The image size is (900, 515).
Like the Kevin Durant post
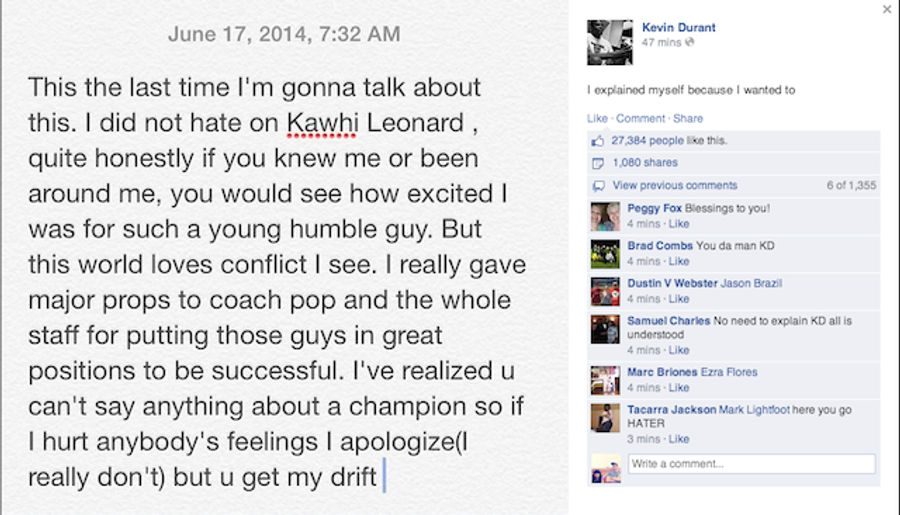[x=597, y=118]
